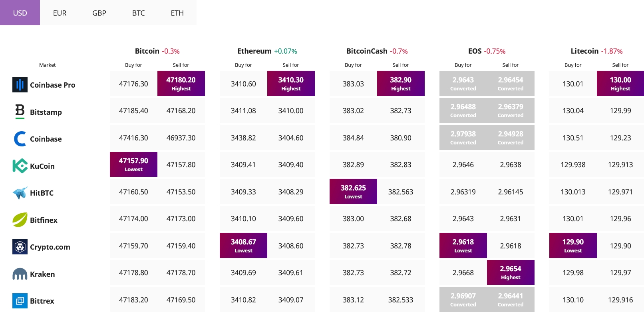Select the GBP currency tab
Viewport: 644px width, 314px height.
pos(99,13)
